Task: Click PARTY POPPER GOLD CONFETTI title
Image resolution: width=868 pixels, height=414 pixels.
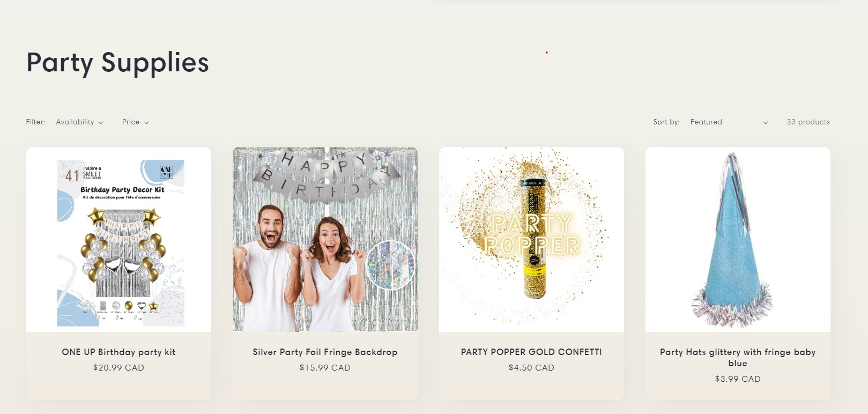Action: 531,352
